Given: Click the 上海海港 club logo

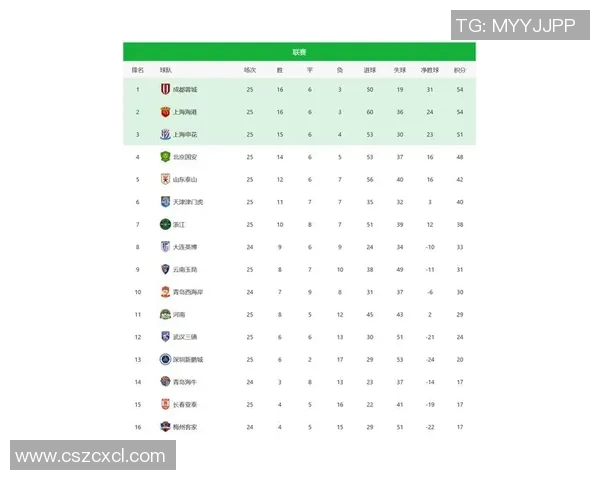Looking at the screenshot, I should 165,112.
